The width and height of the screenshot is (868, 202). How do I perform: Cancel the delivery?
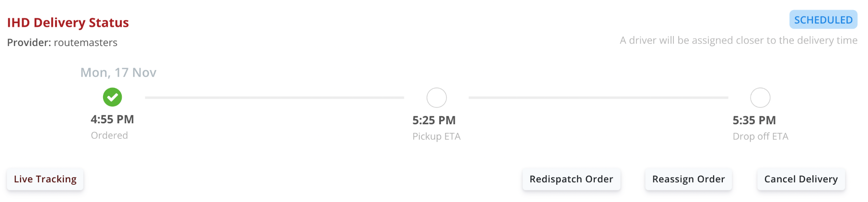[x=800, y=179]
